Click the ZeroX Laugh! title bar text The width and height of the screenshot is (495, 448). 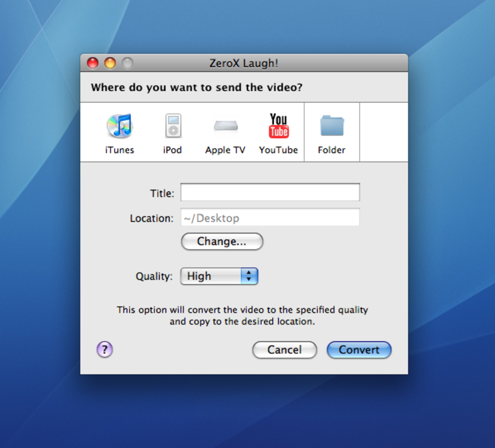[x=244, y=63]
